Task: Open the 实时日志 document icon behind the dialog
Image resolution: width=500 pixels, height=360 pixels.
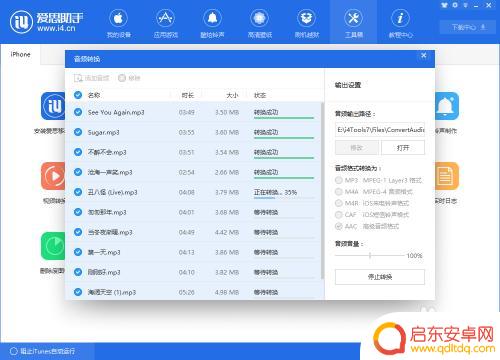Action: 447,176
